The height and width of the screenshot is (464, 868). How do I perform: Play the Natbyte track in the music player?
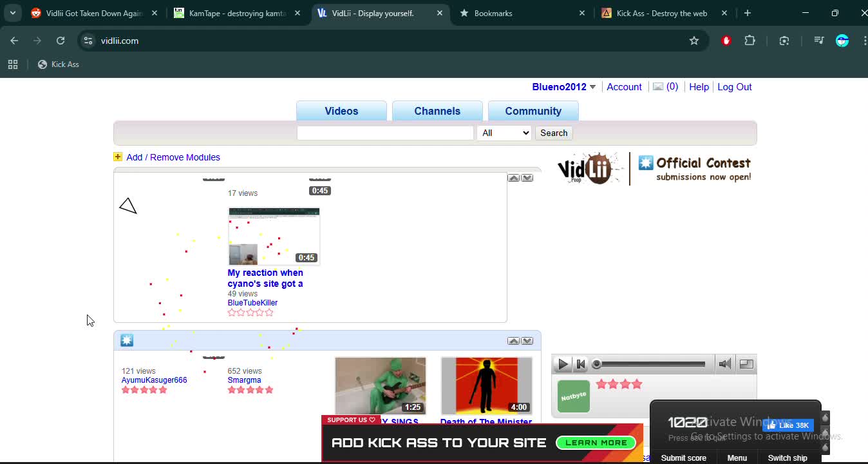562,363
